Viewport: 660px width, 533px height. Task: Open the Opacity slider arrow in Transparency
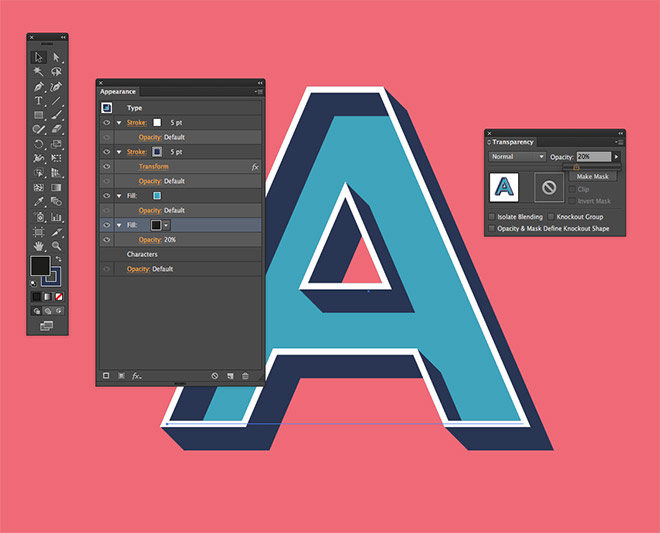click(616, 157)
